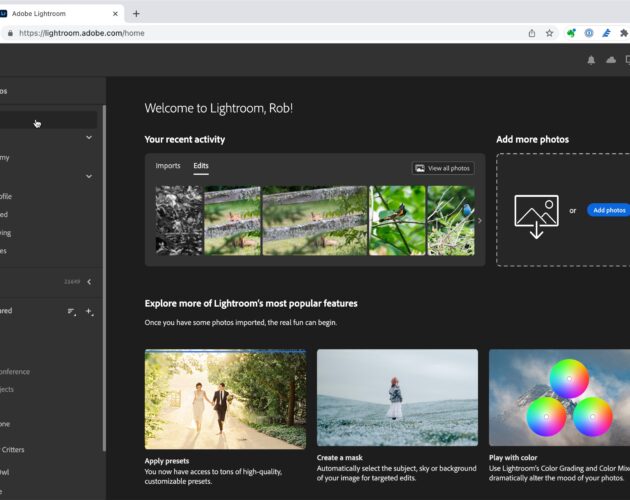Open the notifications bell
Screen dimensions: 630x500
click(591, 60)
